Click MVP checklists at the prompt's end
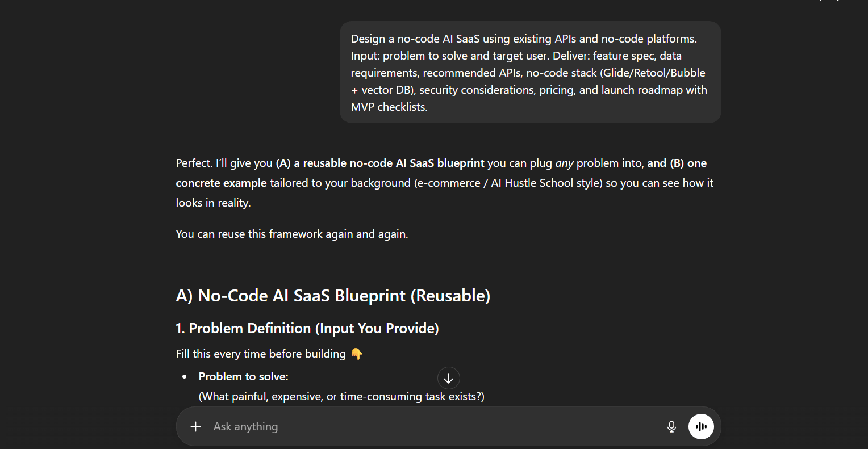 coord(389,107)
